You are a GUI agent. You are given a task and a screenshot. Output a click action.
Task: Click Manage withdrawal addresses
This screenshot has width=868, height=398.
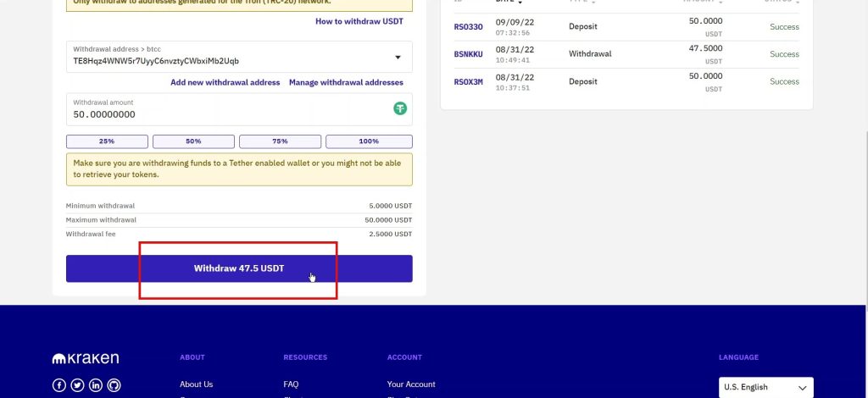[346, 82]
